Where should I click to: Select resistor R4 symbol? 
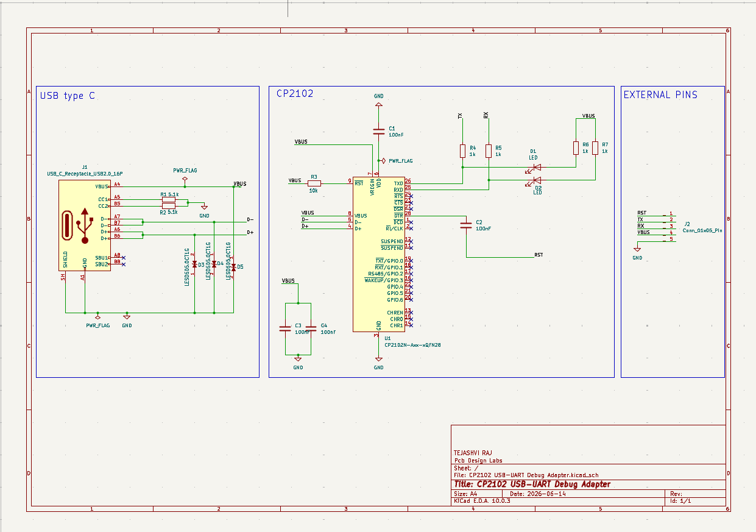pyautogui.click(x=462, y=151)
